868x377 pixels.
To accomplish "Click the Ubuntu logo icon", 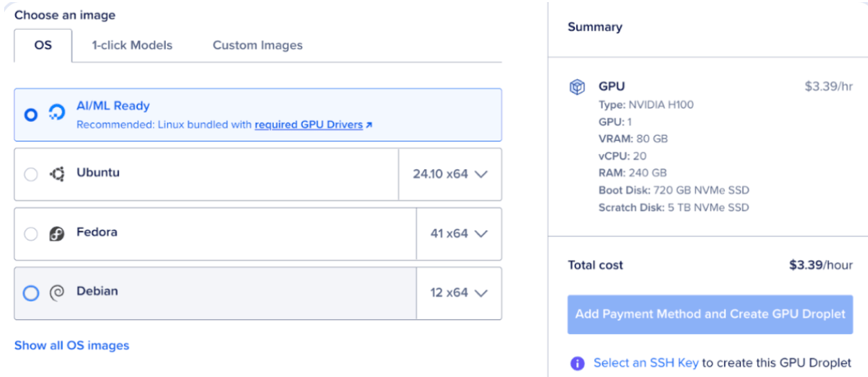I will click(x=57, y=174).
